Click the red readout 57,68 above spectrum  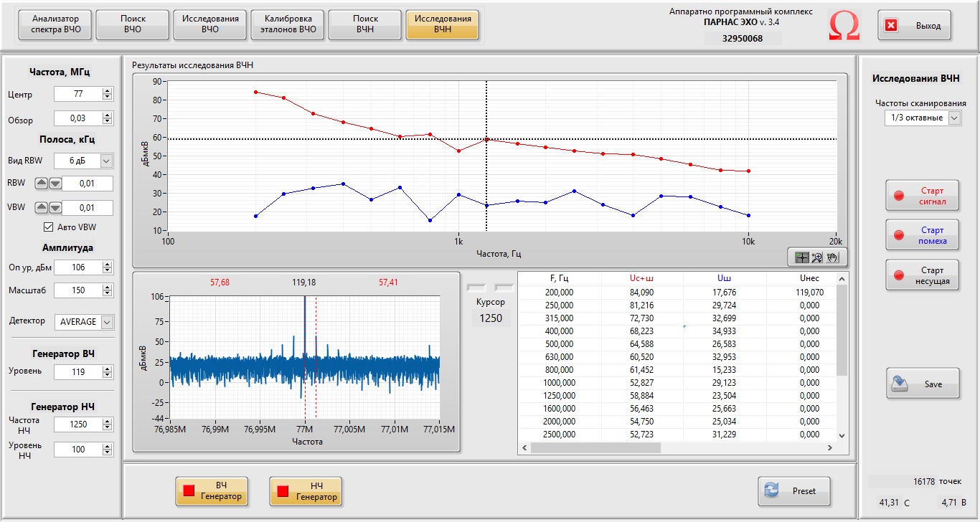point(220,283)
